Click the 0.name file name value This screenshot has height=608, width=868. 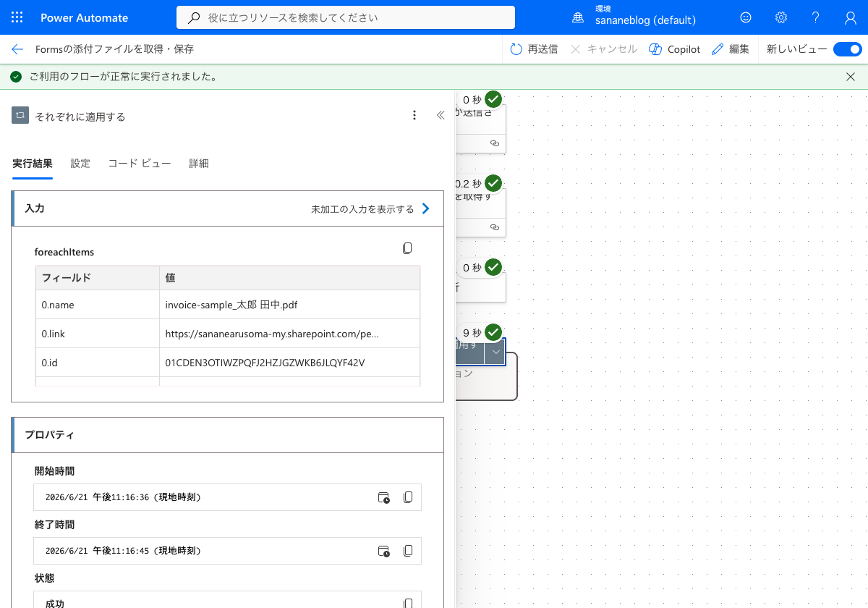(231, 305)
